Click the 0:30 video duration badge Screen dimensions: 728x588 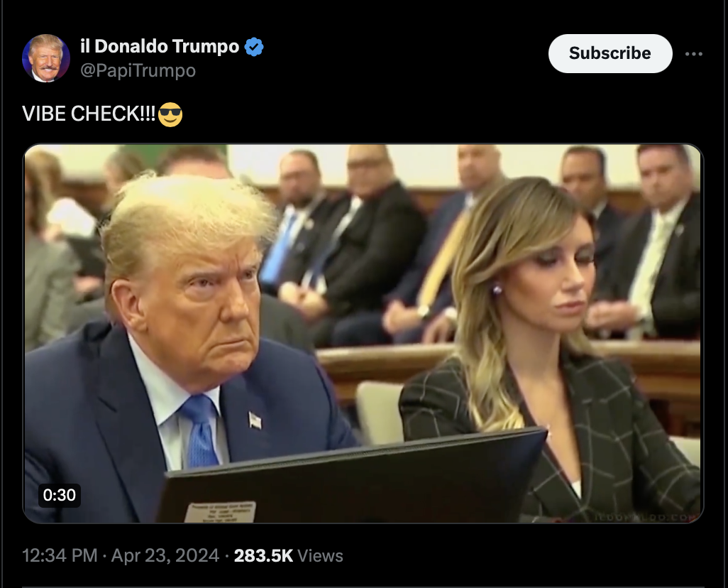(60, 495)
